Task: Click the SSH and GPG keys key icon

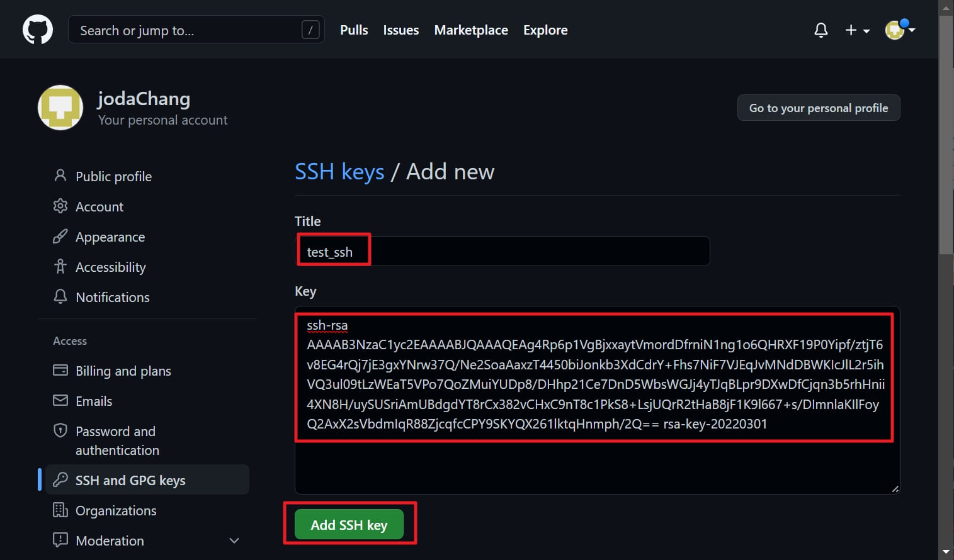Action: point(60,479)
